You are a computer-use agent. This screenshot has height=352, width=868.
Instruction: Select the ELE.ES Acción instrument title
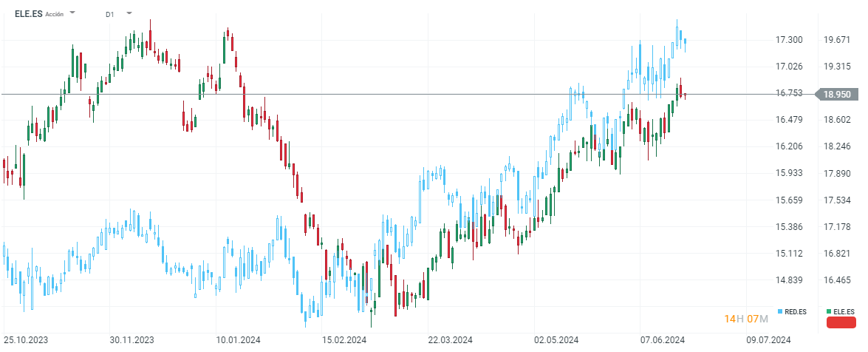coord(38,14)
